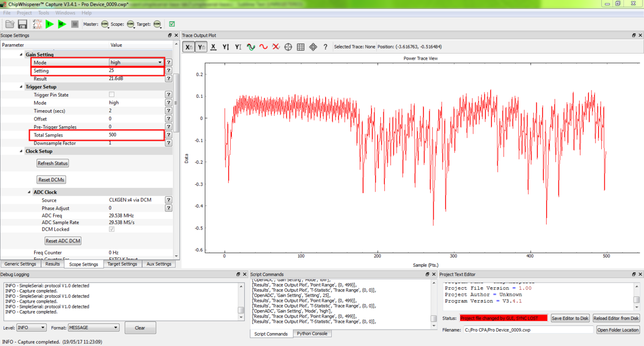Toggle the Y-axis lock button in plot toolbar

pyautogui.click(x=201, y=47)
